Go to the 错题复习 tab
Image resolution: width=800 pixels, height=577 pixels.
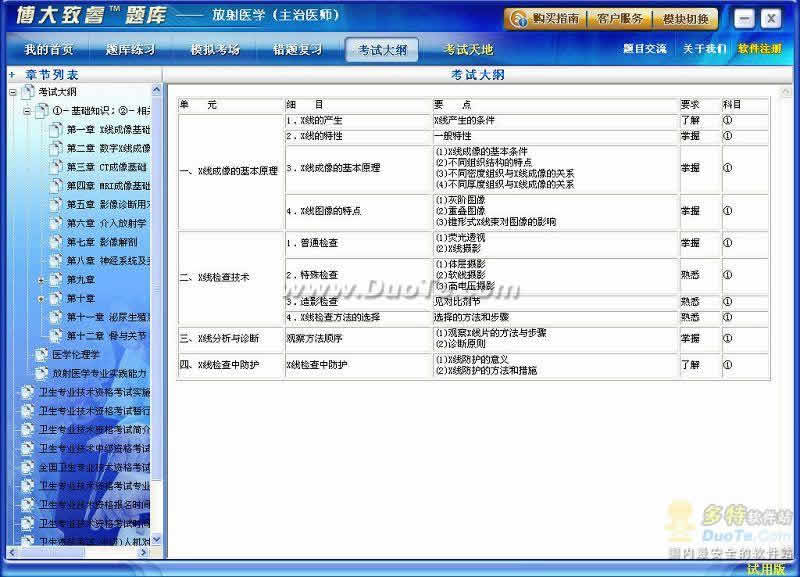pyautogui.click(x=297, y=49)
